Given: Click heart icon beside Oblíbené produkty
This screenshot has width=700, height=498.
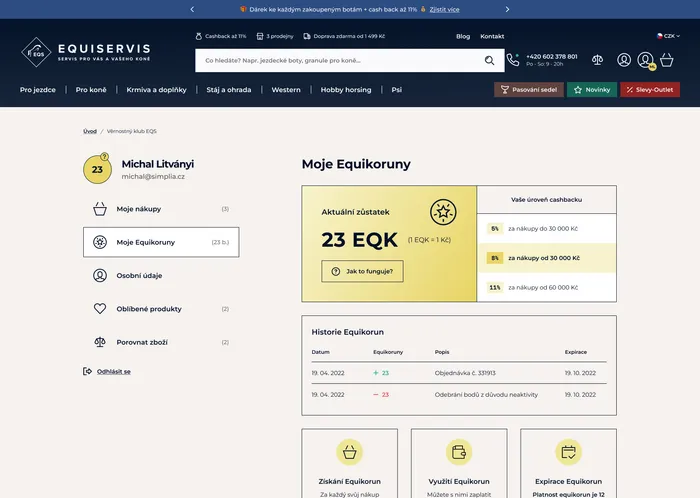Looking at the screenshot, I should [x=100, y=309].
